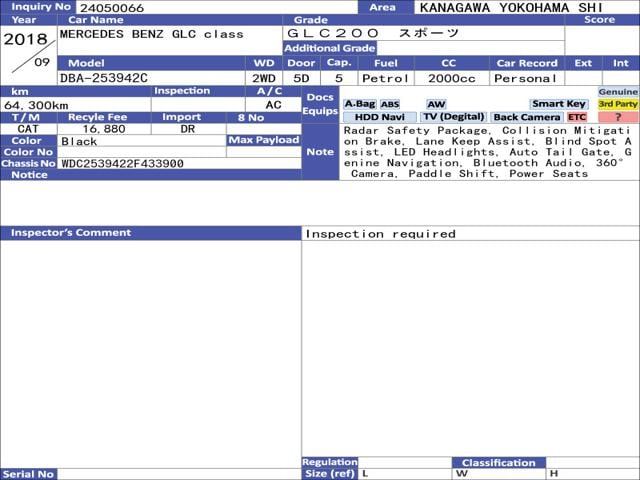The image size is (640, 480).
Task: Select the Chassis No value field
Action: (x=180, y=163)
